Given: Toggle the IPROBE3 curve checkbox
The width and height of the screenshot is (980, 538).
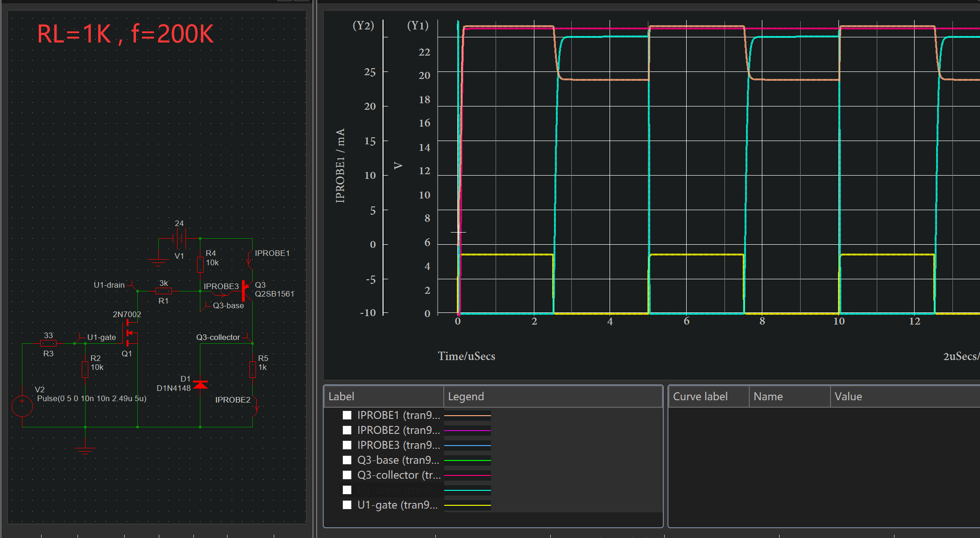Looking at the screenshot, I should click(x=347, y=445).
